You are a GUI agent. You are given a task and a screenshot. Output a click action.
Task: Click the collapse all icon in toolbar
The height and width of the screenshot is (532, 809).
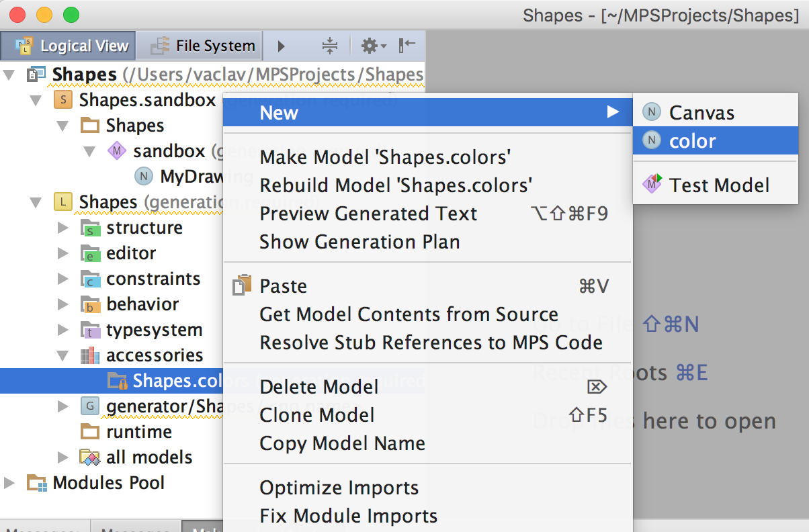tap(329, 46)
